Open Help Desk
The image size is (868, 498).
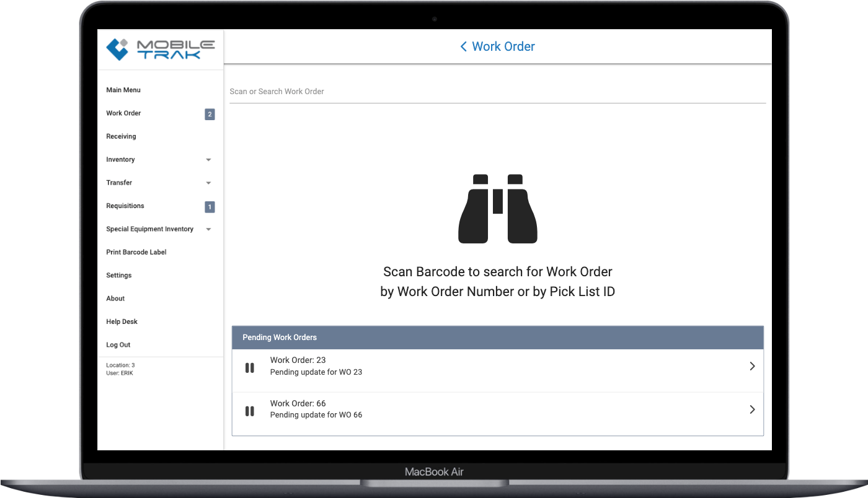point(122,321)
